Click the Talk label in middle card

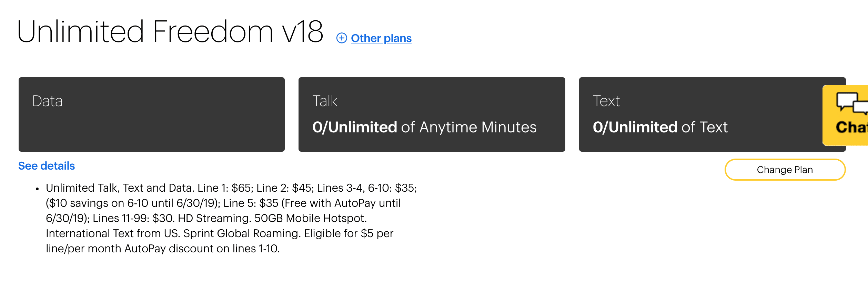point(325,101)
